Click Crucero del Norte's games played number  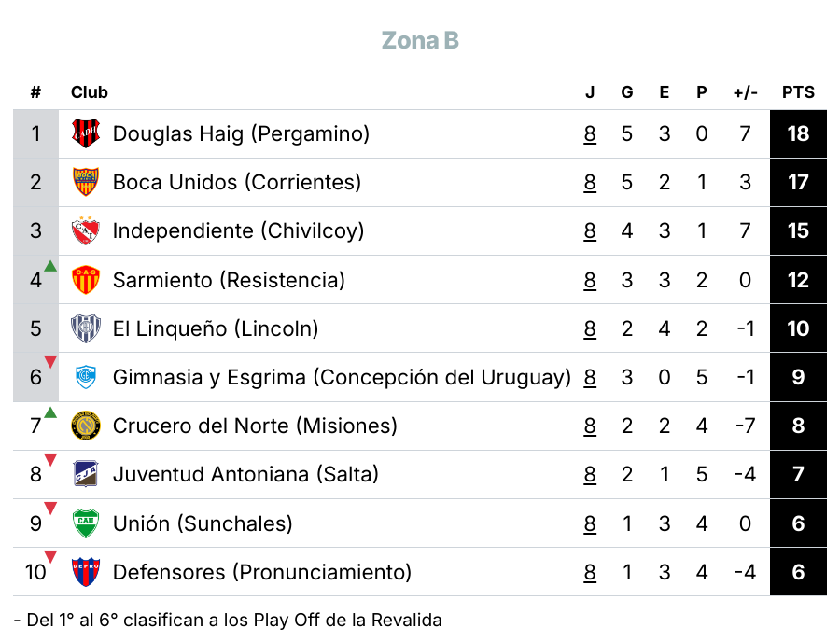pyautogui.click(x=590, y=426)
